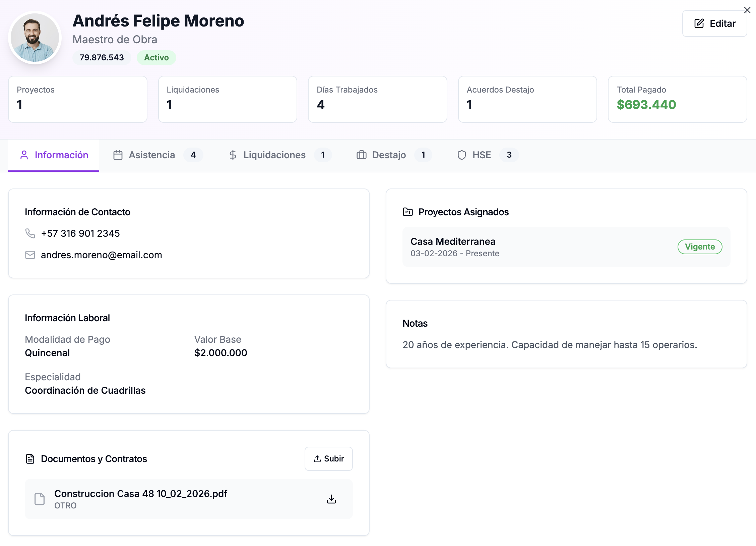
Task: Click the phone icon in contact info
Action: [30, 233]
